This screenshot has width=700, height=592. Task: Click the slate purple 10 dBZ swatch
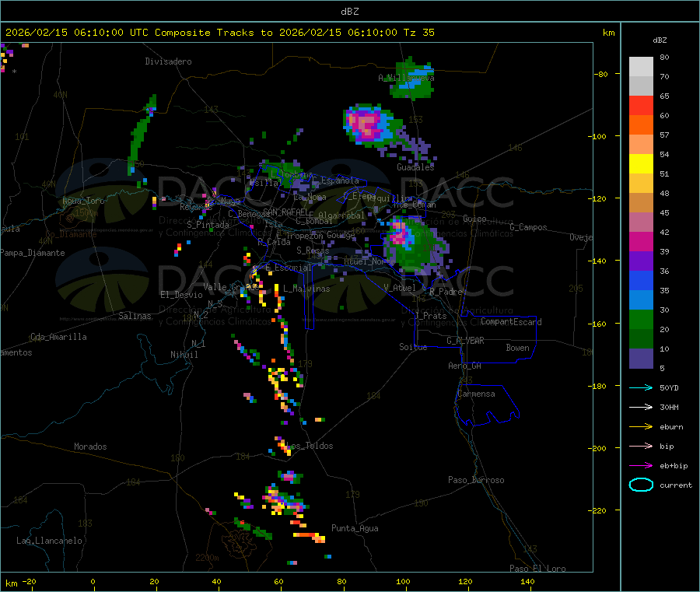(641, 359)
